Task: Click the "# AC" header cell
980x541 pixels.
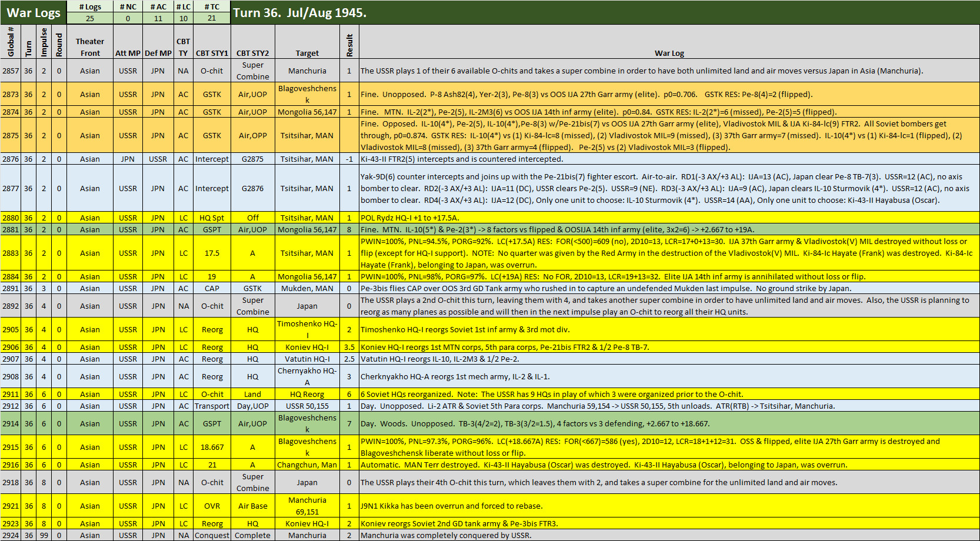Action: pyautogui.click(x=158, y=6)
